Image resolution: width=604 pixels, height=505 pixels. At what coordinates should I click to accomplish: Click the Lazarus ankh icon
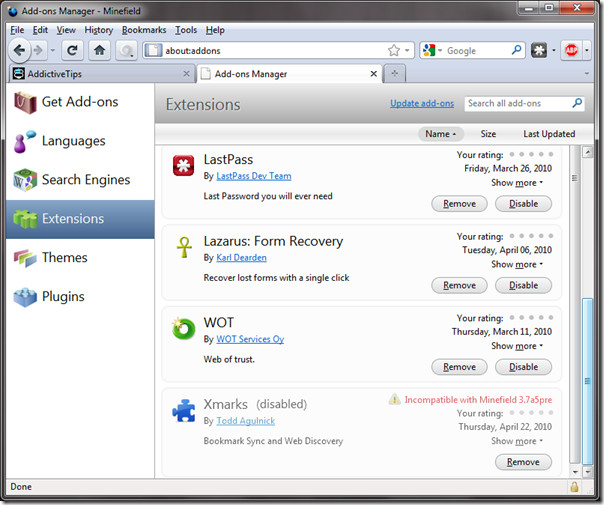point(184,247)
